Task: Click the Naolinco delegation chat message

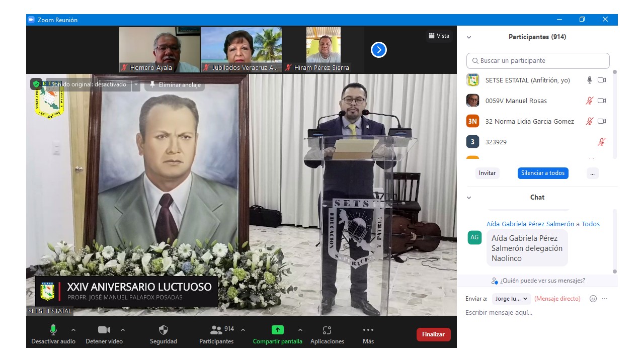Action: tap(527, 248)
